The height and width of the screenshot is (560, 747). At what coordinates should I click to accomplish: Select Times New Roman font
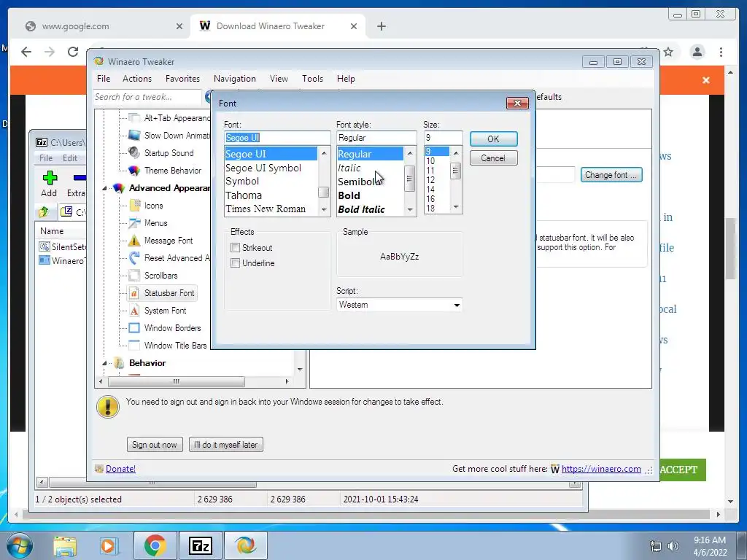266,209
